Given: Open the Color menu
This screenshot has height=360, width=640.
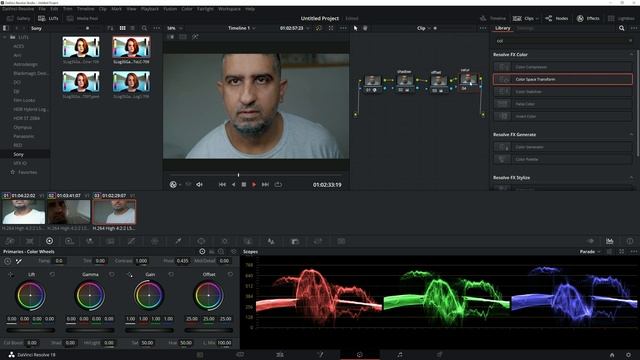Looking at the screenshot, I should pyautogui.click(x=187, y=9).
